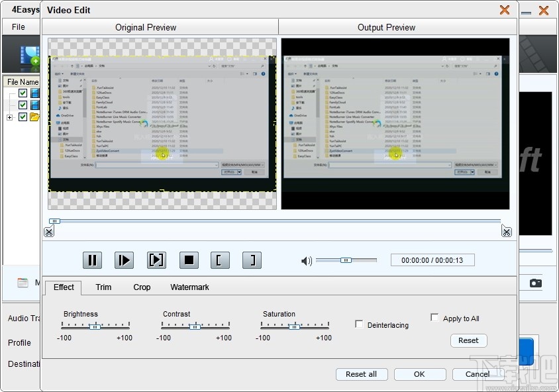The image size is (559, 392).
Task: Switch to the Watermark tab
Action: (189, 287)
